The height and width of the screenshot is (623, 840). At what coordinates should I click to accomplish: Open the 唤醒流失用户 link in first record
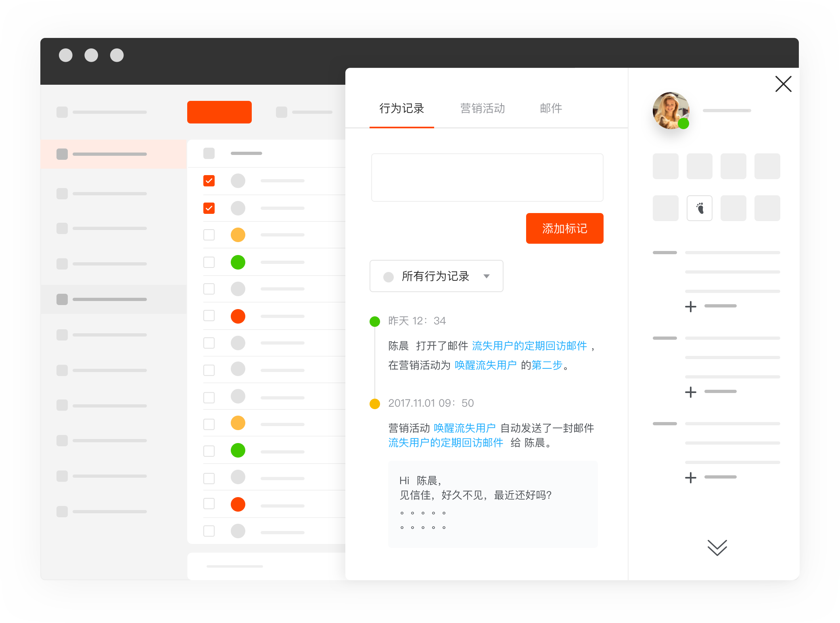pos(485,365)
